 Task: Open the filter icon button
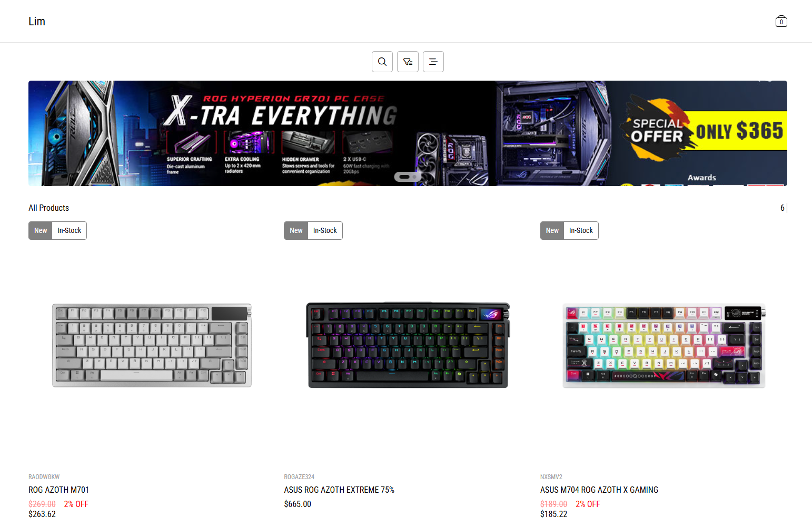(x=408, y=62)
